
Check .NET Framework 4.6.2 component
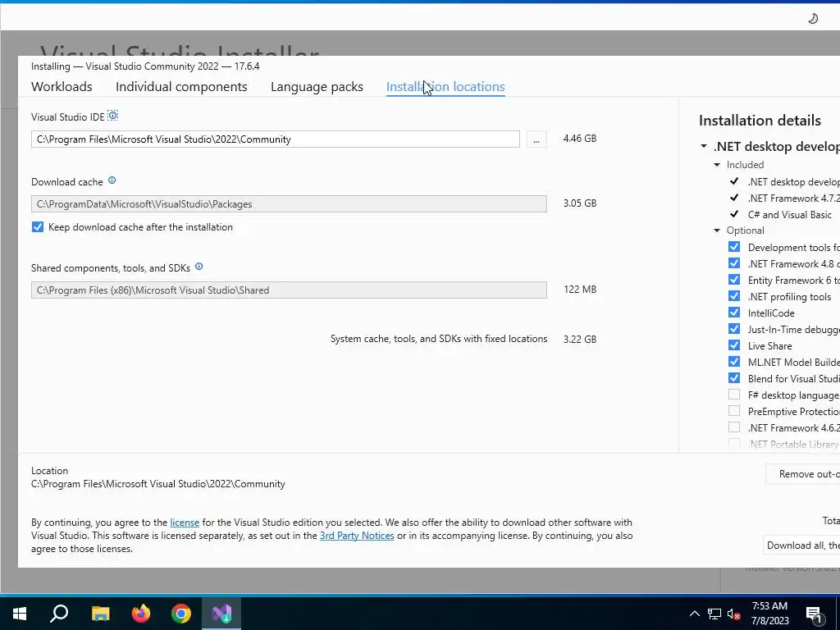click(734, 427)
